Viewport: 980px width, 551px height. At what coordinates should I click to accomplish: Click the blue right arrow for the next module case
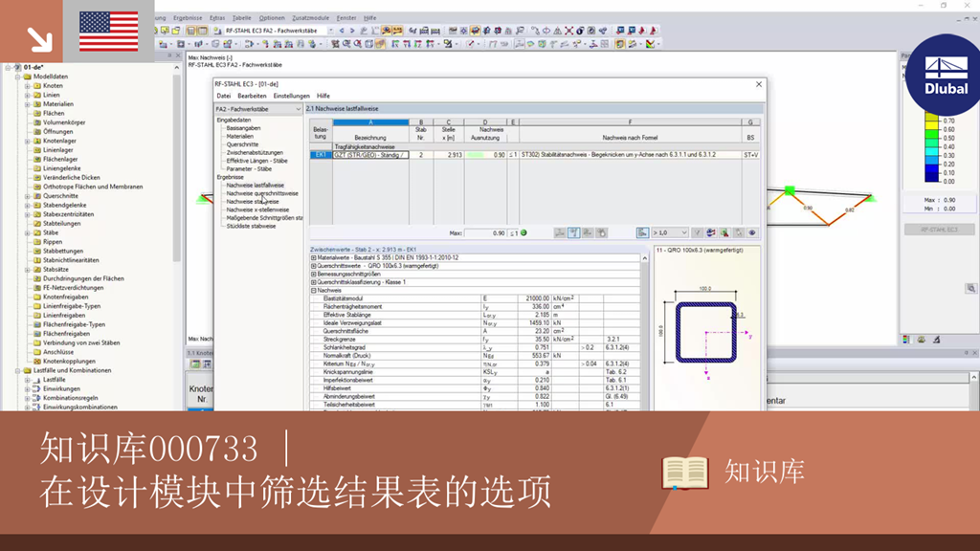pyautogui.click(x=352, y=30)
